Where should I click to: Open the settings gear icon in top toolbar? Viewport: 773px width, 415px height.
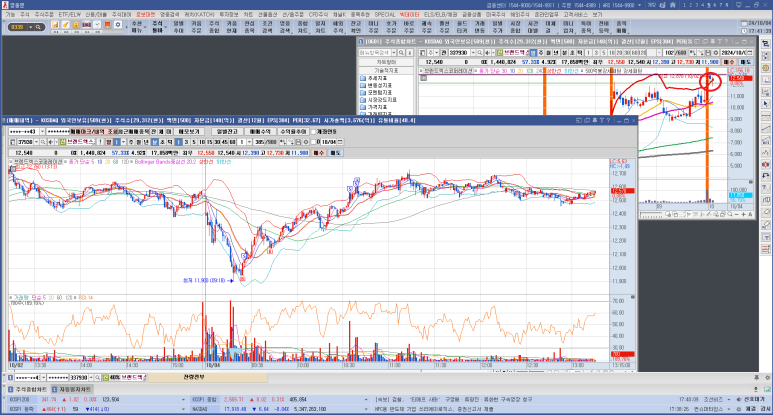pos(118,25)
